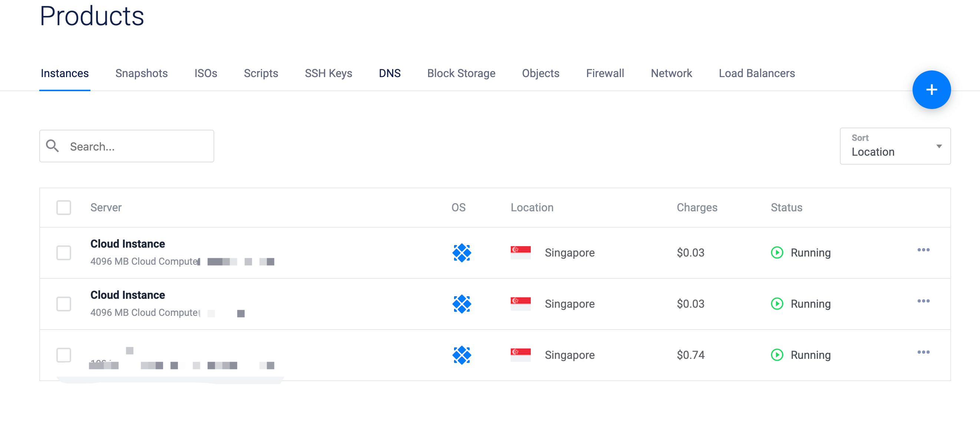980x433 pixels.
Task: Toggle the select-all servers checkbox
Action: coord(63,208)
